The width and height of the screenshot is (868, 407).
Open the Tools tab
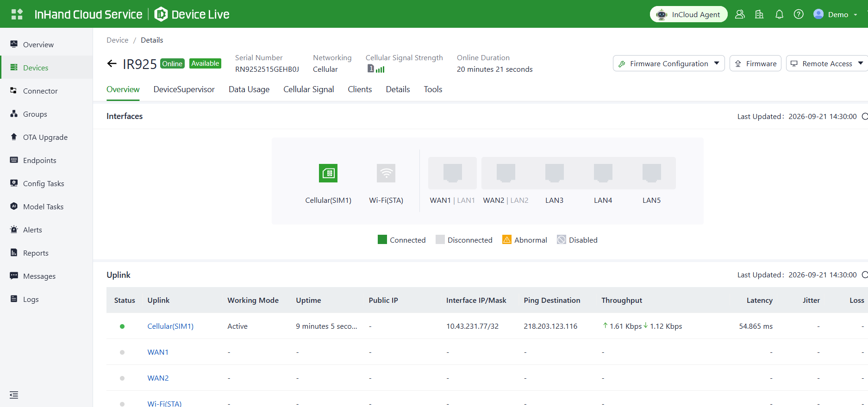click(433, 89)
